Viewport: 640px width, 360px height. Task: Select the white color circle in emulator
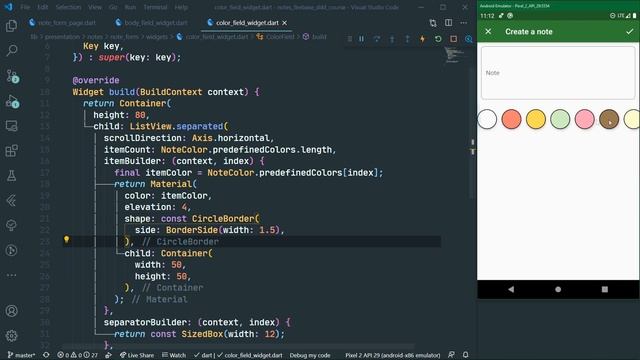487,119
